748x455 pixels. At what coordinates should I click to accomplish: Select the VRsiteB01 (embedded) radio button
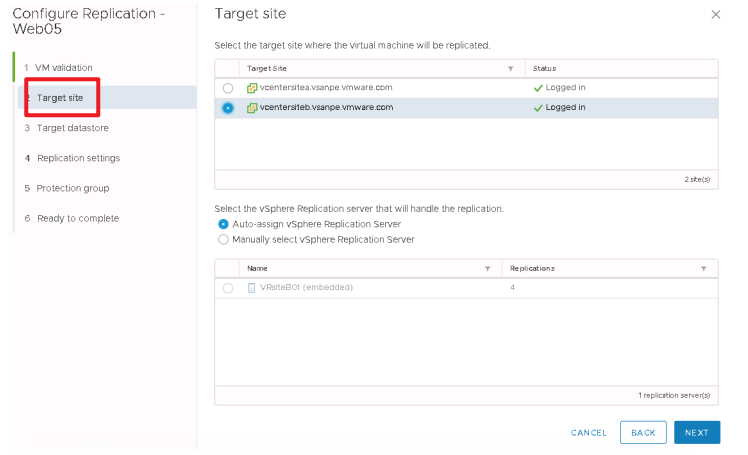(228, 288)
